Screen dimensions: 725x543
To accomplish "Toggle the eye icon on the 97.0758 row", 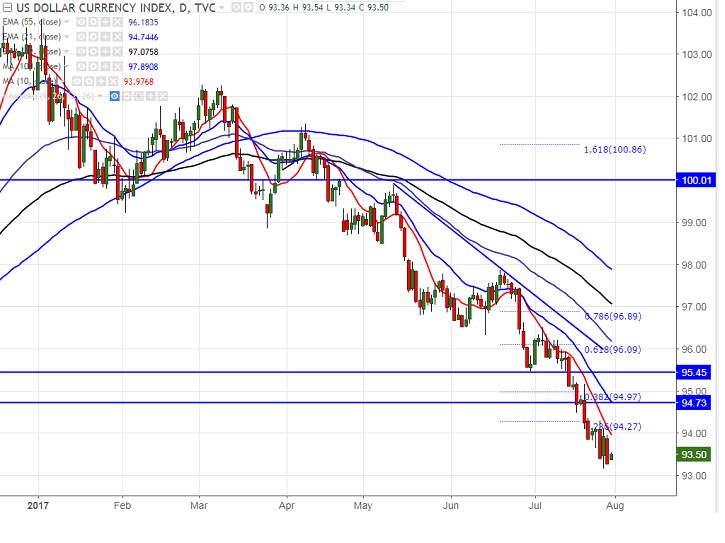I will click(x=81, y=52).
